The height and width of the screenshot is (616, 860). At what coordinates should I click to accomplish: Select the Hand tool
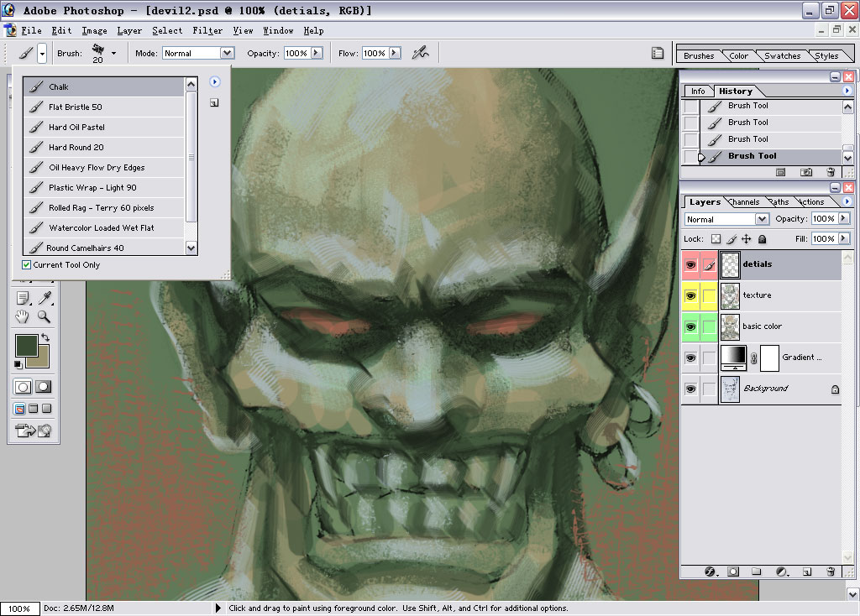tap(22, 316)
